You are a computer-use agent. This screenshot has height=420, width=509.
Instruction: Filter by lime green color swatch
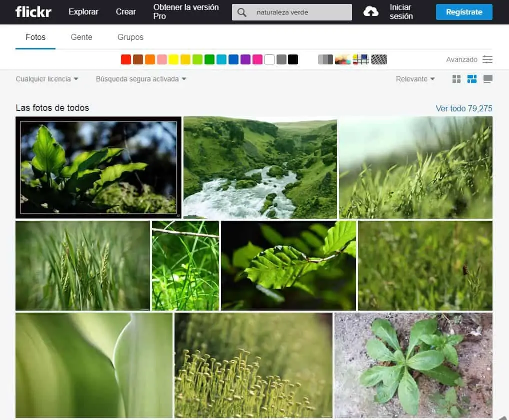(197, 59)
